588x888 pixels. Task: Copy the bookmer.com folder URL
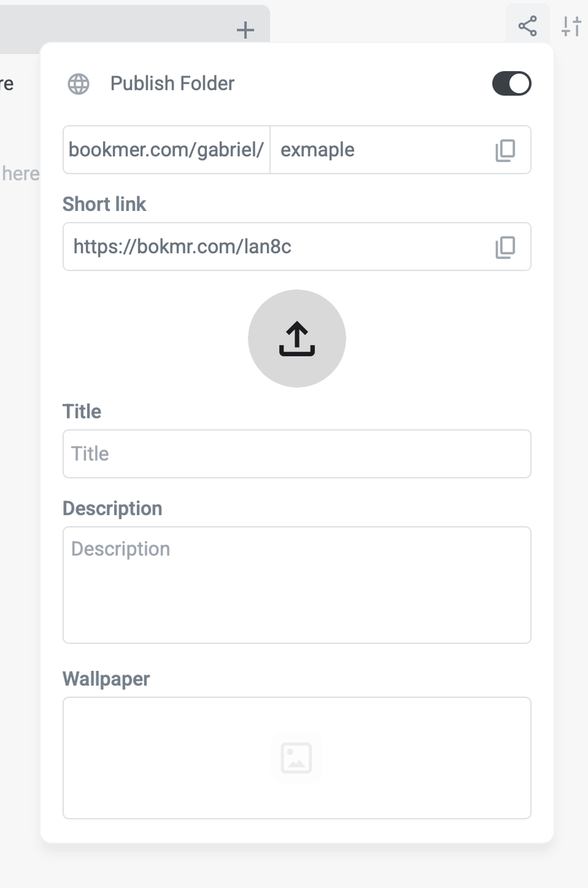(x=505, y=150)
